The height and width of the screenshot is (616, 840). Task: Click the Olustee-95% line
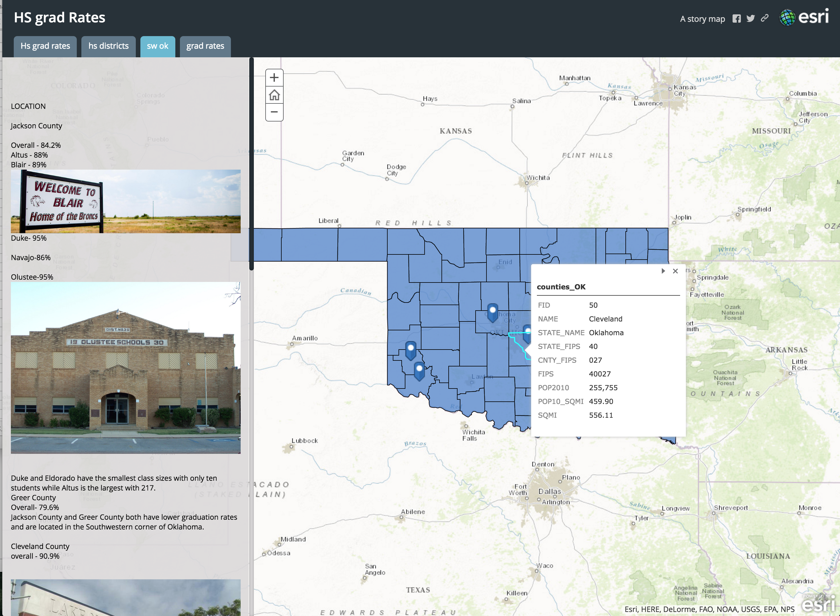coord(32,277)
